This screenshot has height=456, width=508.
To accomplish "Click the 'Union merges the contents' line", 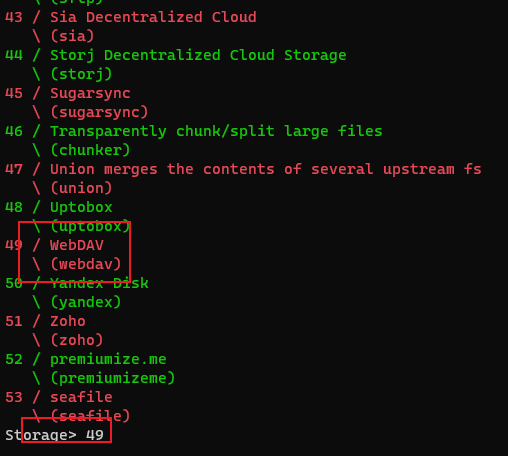I will tap(243, 169).
